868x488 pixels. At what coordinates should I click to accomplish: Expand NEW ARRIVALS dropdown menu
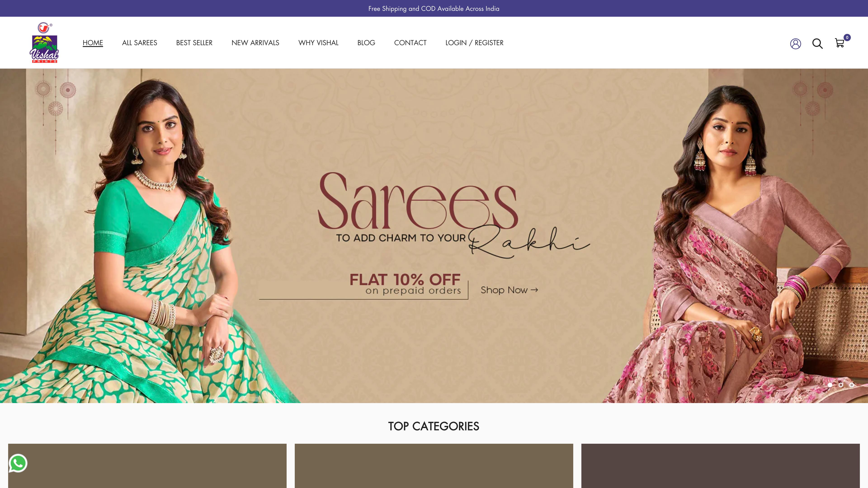pos(255,42)
